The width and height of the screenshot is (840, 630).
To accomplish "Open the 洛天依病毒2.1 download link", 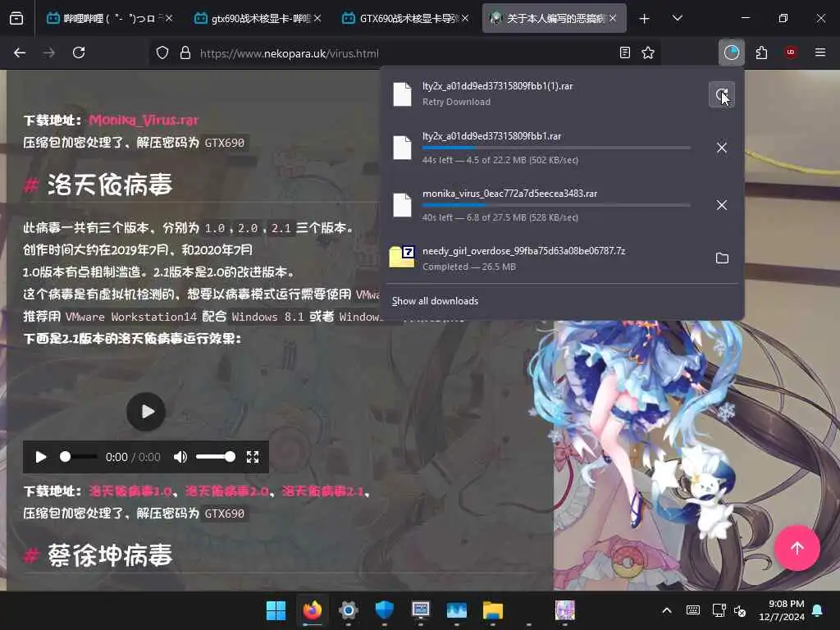I will 323,491.
